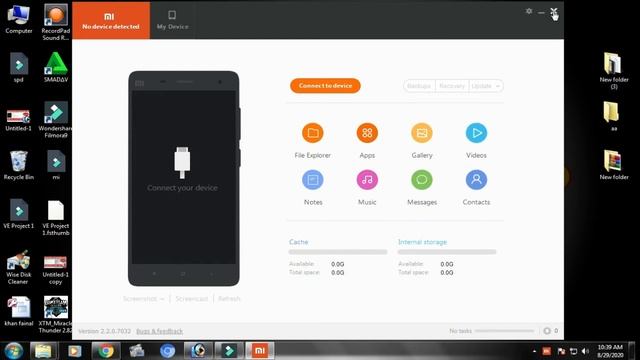Click the phone preview screen
The height and width of the screenshot is (360, 640).
coord(183,177)
